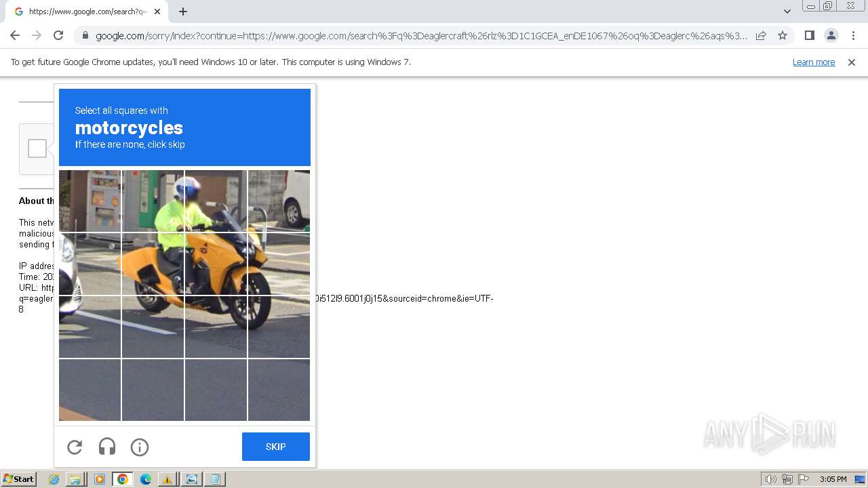Open the Windows Start menu

19,479
